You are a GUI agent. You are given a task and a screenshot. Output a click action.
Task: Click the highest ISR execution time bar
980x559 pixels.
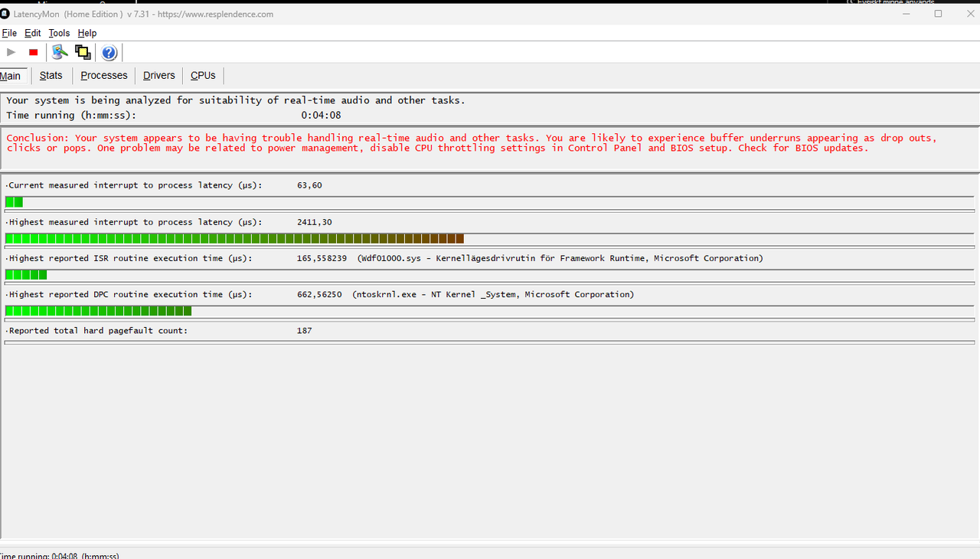tap(489, 274)
